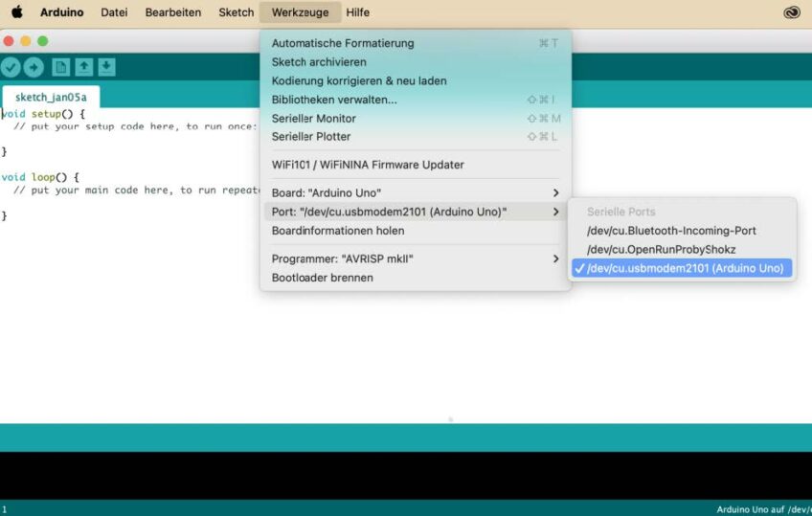Choose Bibliotheken verwalten... menu entry
The height and width of the screenshot is (516, 812).
click(333, 100)
